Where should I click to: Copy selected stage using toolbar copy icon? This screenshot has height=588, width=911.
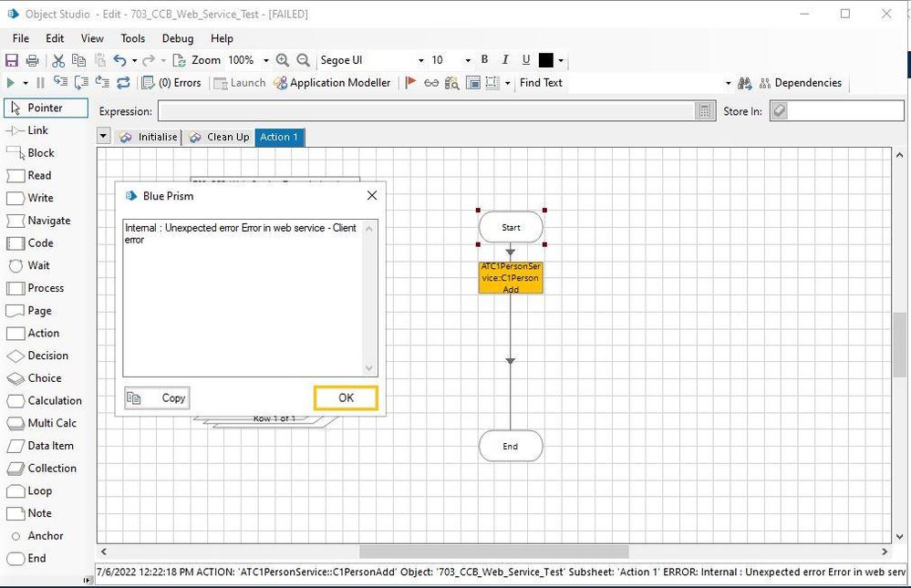[78, 60]
